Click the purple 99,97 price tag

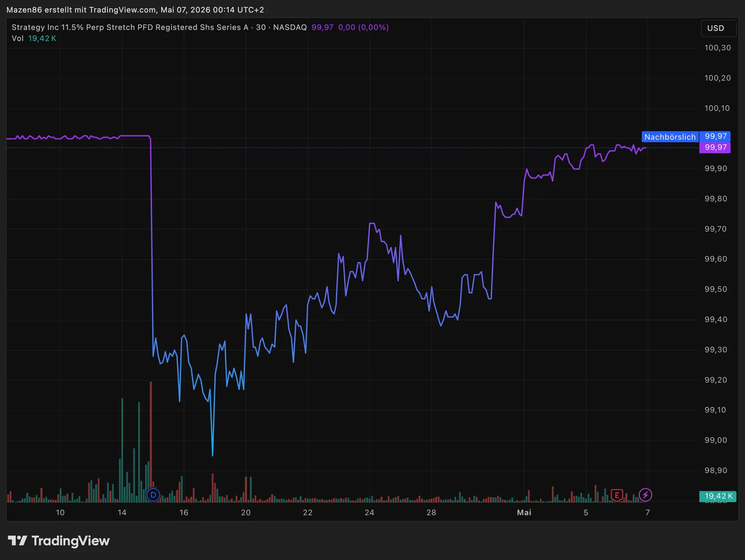(x=715, y=147)
